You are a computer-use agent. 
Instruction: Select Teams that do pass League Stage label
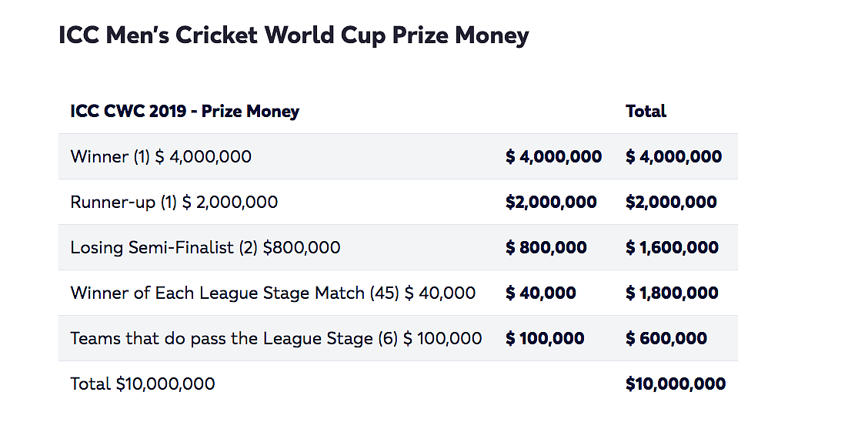pyautogui.click(x=276, y=339)
